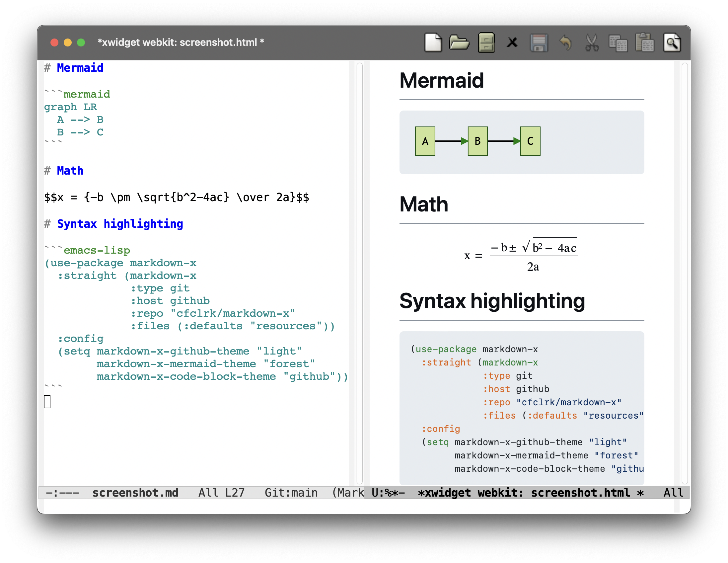Viewport: 728px width, 563px height.
Task: Click the Math heading in the preview
Action: 424,204
